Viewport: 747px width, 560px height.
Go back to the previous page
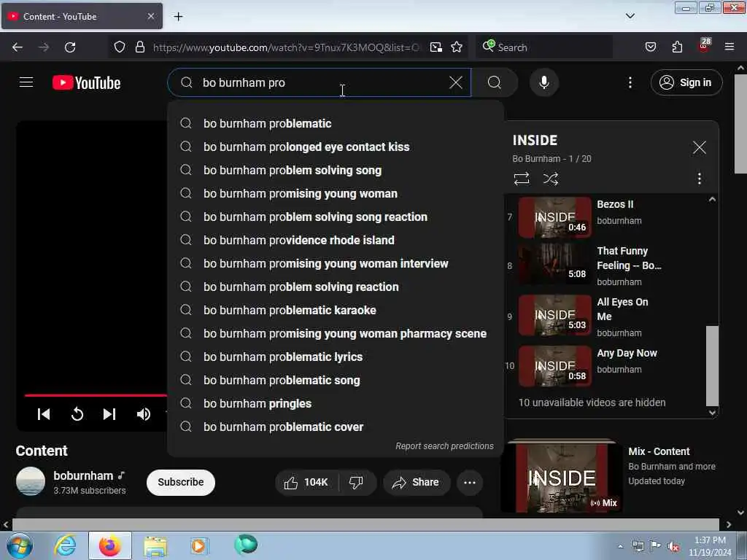(x=18, y=47)
